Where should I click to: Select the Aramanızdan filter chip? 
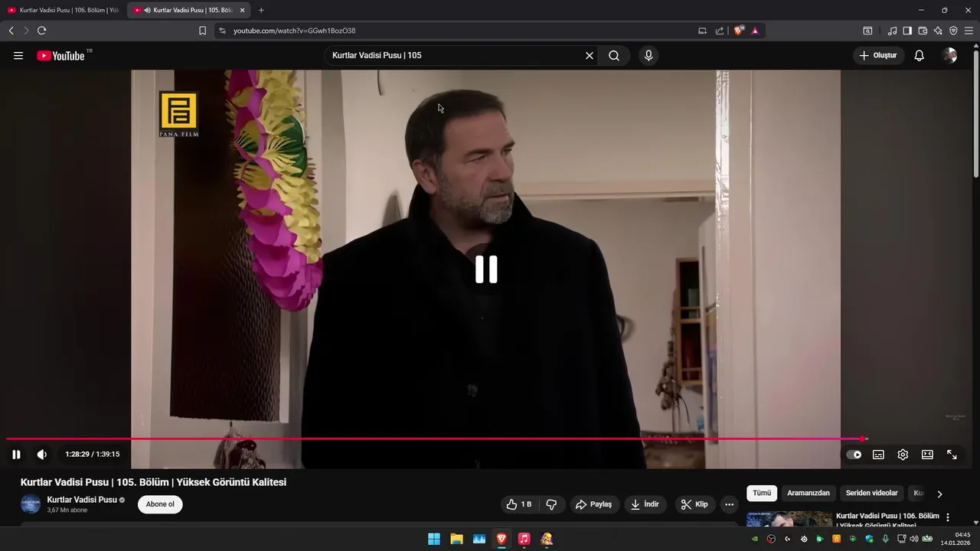click(808, 494)
